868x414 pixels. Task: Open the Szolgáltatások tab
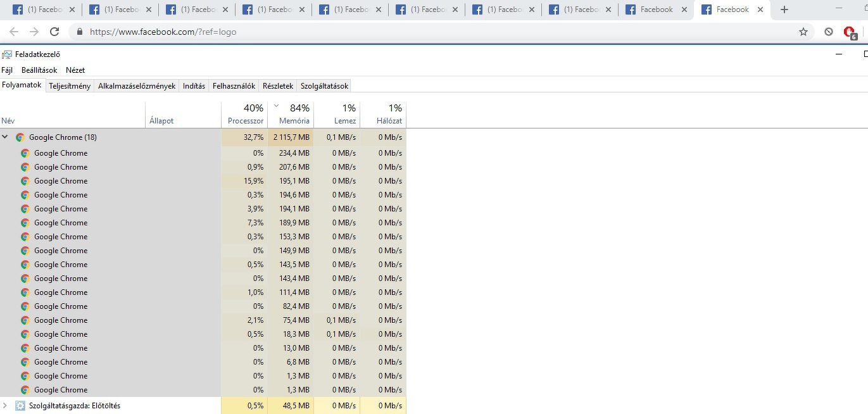(x=324, y=86)
